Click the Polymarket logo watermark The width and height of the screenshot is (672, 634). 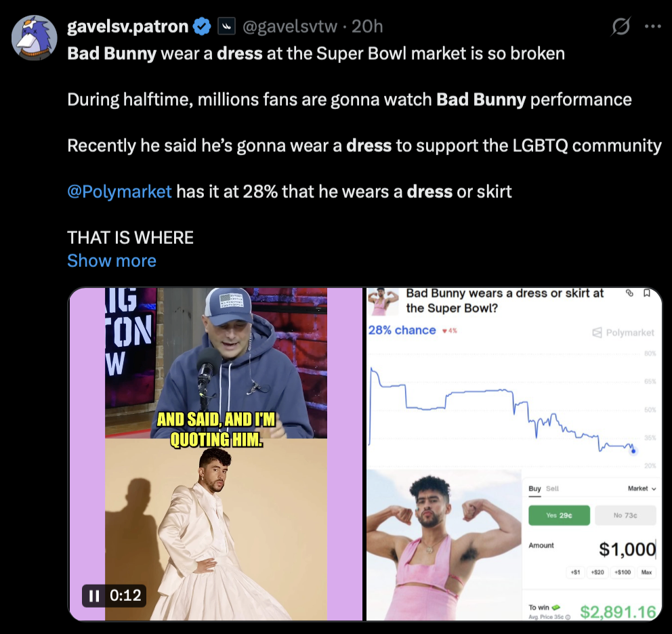tap(623, 333)
